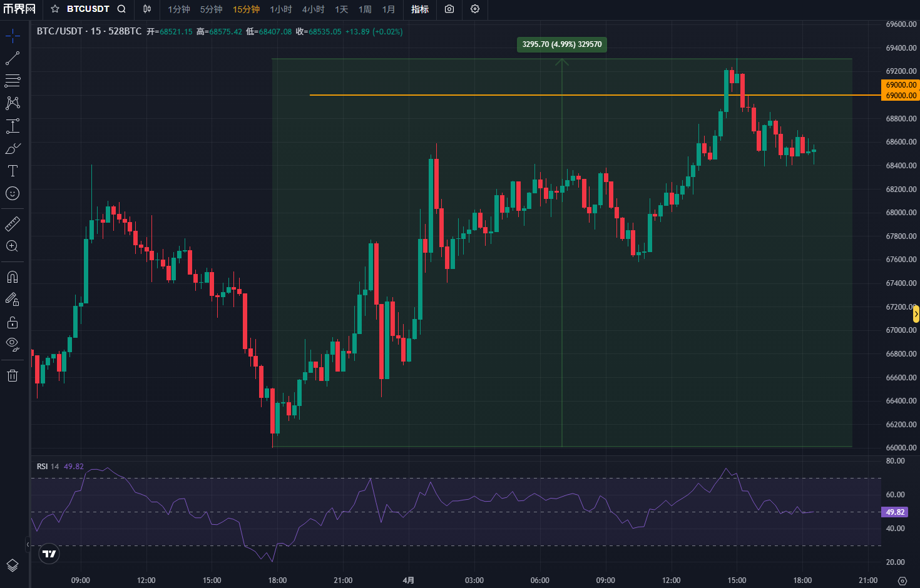Image resolution: width=920 pixels, height=588 pixels.
Task: Activate the ruler measure tool
Action: [13, 223]
